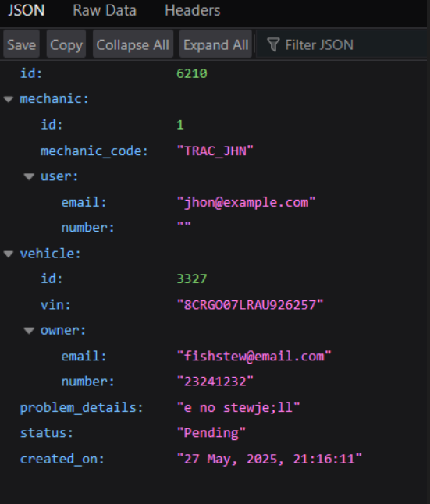Switch to the Raw Data tab
430x504 pixels.
point(105,10)
